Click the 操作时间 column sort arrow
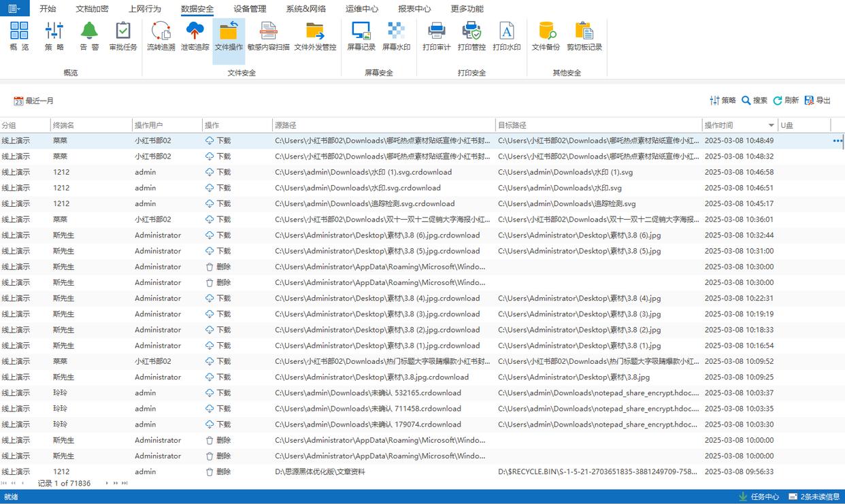 point(771,126)
